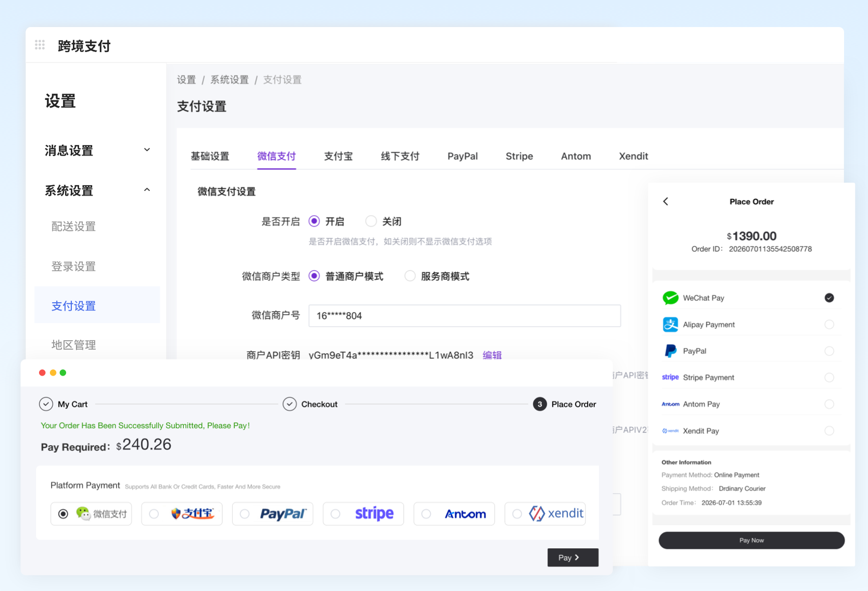The image size is (868, 591).
Task: Click the Pay Now button
Action: (x=751, y=540)
